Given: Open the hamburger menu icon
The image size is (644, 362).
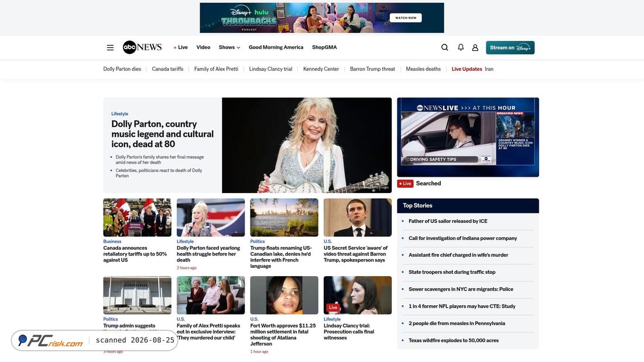Looking at the screenshot, I should (x=110, y=47).
